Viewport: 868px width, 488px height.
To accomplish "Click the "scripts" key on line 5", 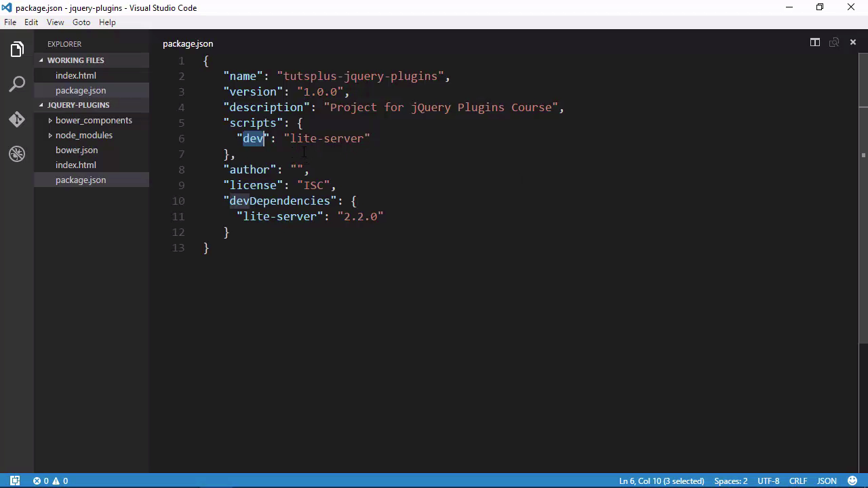I will click(x=253, y=123).
